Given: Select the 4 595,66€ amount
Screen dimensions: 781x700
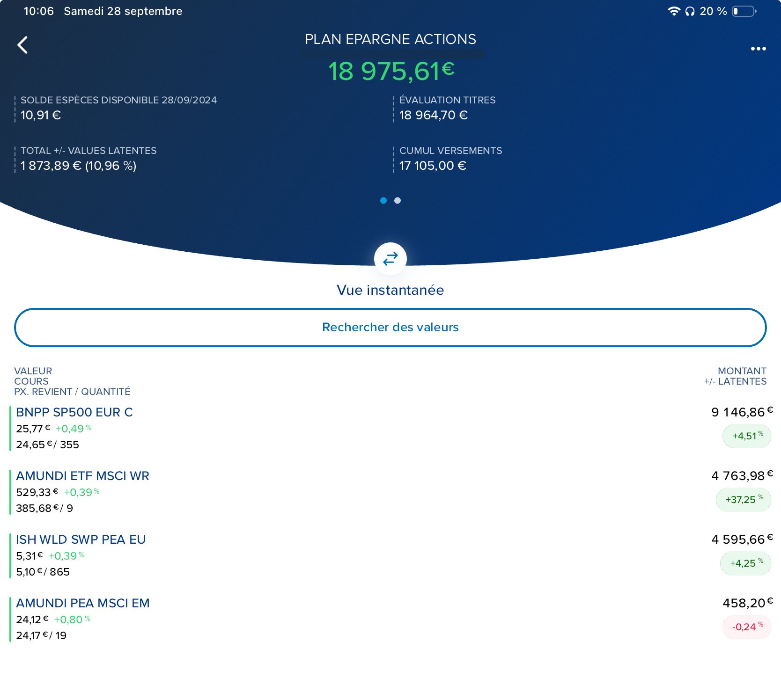Looking at the screenshot, I should [742, 540].
